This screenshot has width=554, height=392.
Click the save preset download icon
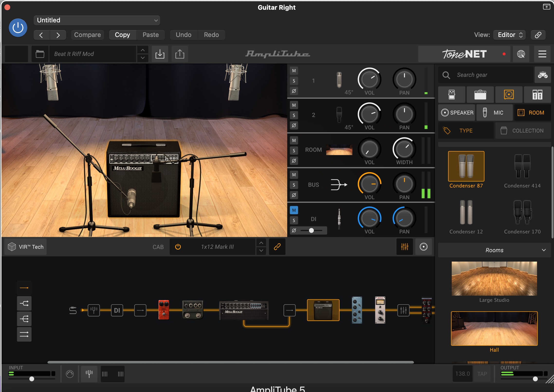click(x=160, y=54)
